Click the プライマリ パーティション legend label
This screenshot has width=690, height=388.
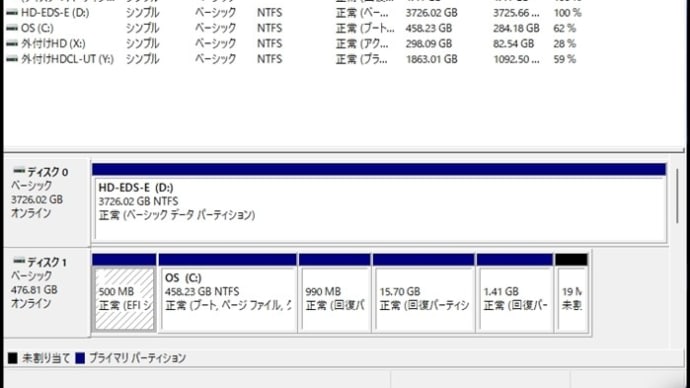tap(137, 359)
